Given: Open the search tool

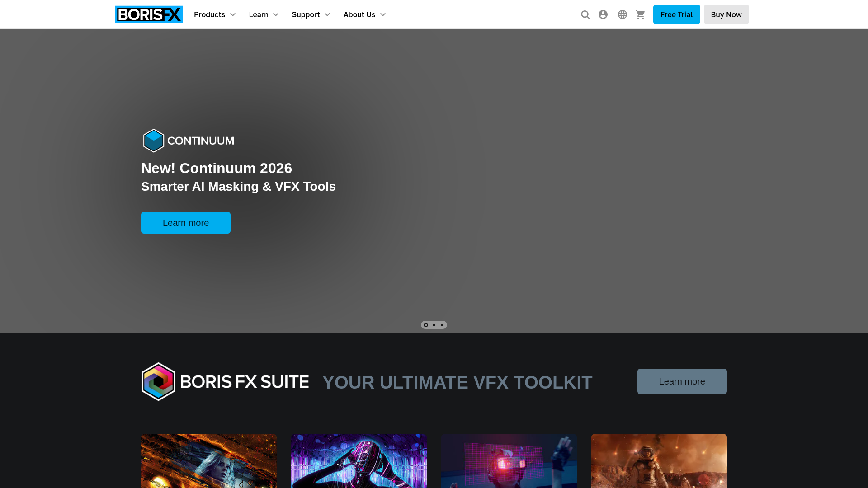Looking at the screenshot, I should click(585, 14).
